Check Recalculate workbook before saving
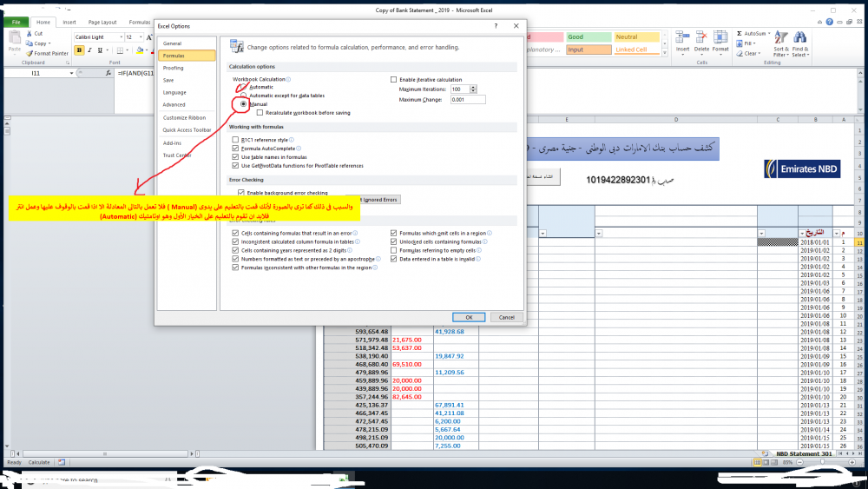The height and width of the screenshot is (489, 868). [260, 112]
